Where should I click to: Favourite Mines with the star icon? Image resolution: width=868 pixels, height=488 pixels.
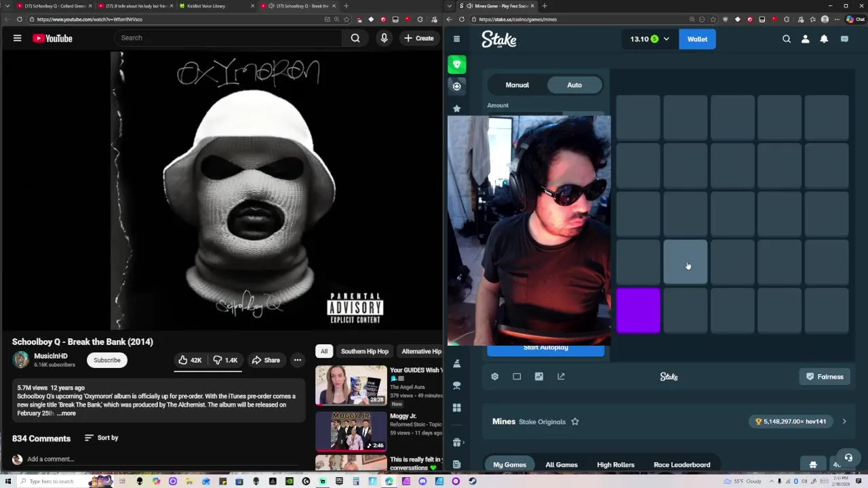click(x=575, y=422)
